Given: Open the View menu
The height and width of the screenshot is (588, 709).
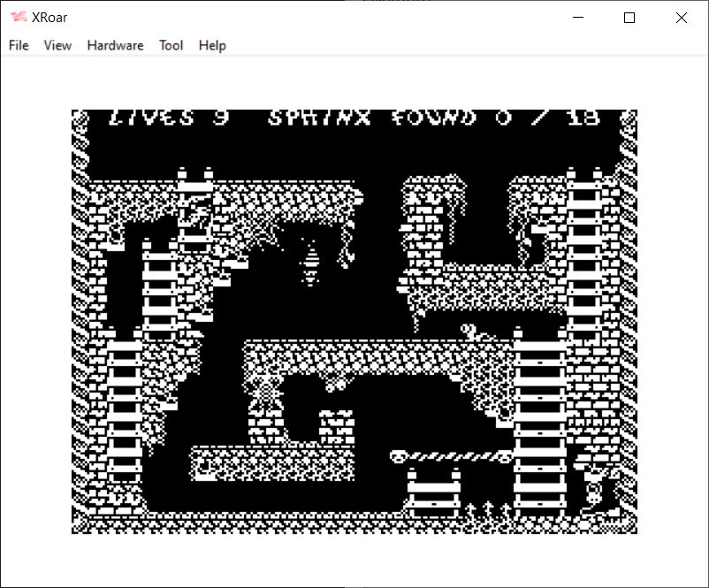Looking at the screenshot, I should click(x=57, y=45).
